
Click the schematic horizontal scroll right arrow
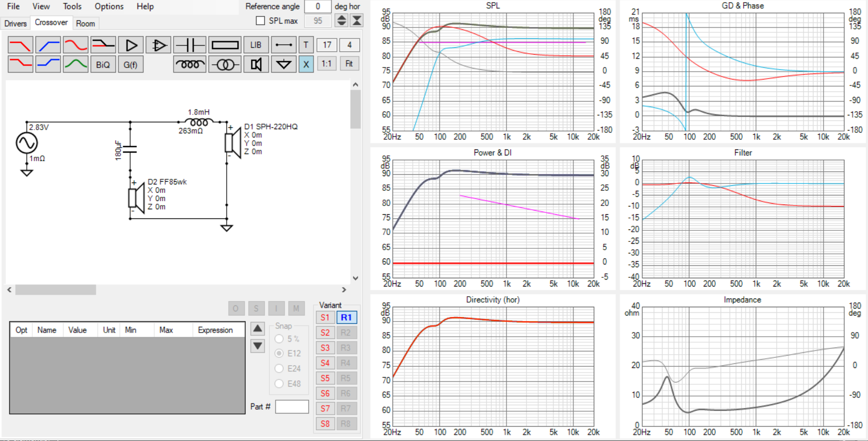click(x=344, y=290)
